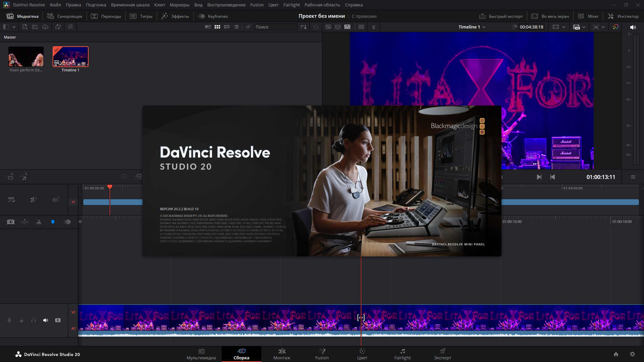This screenshot has width=644, height=362.
Task: Mute the audio track speaker icon
Action: (46, 320)
